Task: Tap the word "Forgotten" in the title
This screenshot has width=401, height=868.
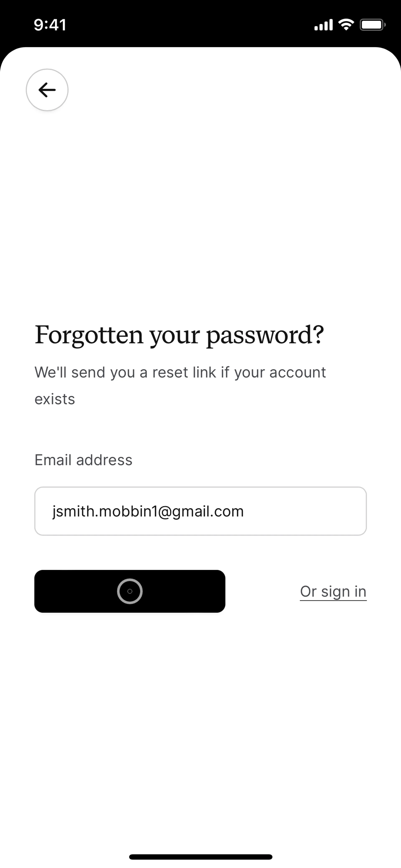Action: tap(89, 335)
